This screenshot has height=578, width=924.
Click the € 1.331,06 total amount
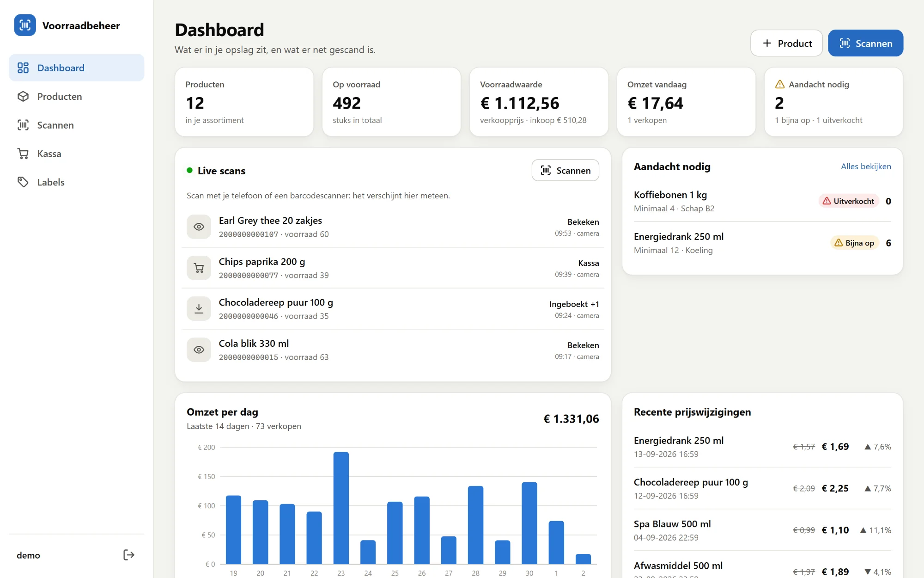[571, 419]
